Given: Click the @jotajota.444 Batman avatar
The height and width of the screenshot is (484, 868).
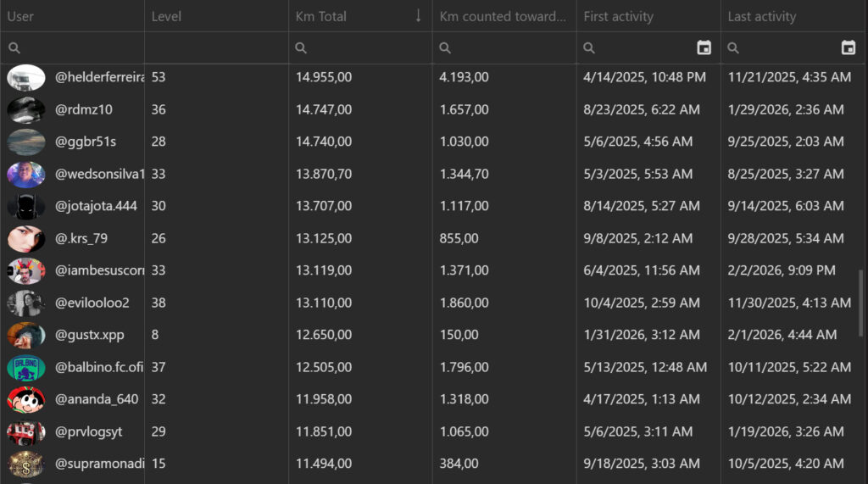Looking at the screenshot, I should pos(26,206).
